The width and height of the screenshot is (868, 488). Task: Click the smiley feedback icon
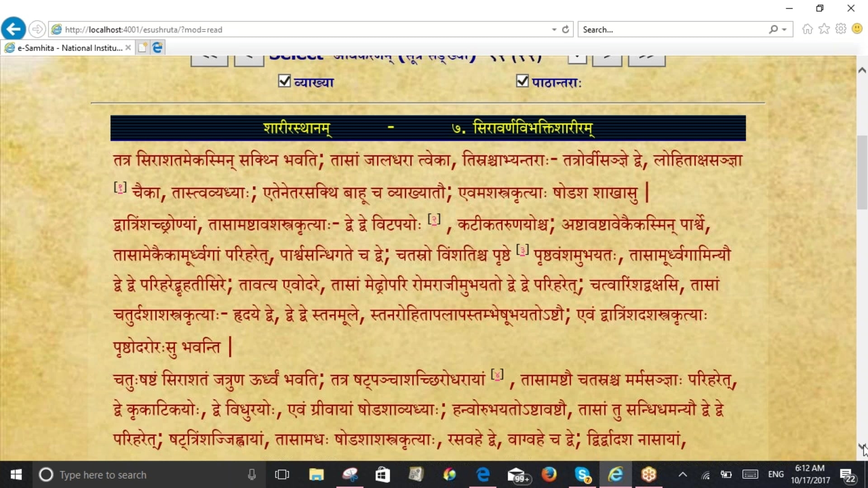(x=857, y=29)
